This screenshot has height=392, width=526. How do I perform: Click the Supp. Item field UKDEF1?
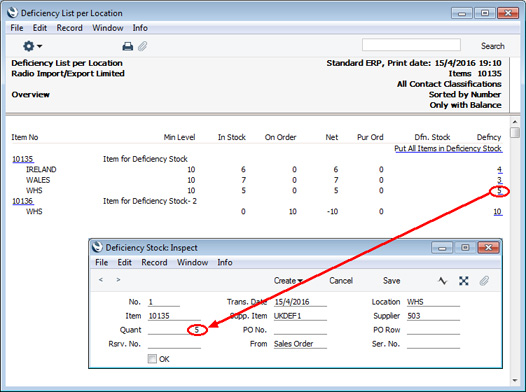click(x=300, y=316)
